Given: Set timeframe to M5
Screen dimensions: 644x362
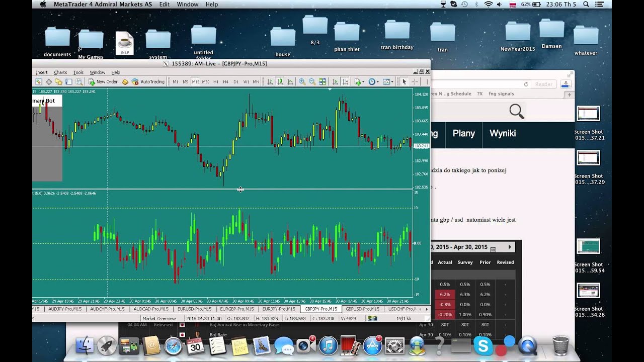Looking at the screenshot, I should click(x=185, y=82).
